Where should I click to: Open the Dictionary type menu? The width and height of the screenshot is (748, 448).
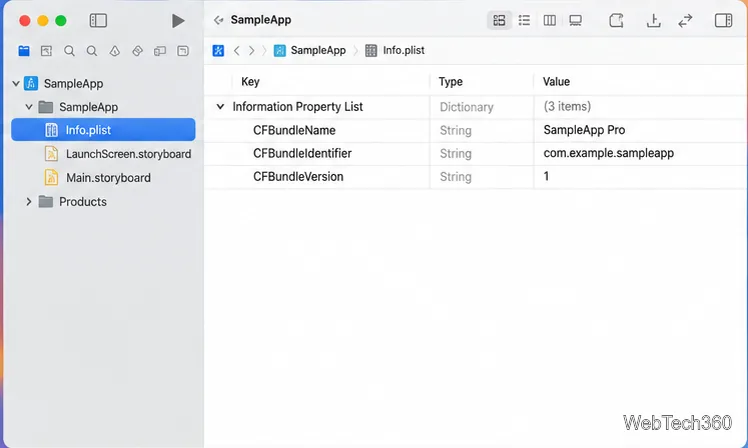[466, 107]
